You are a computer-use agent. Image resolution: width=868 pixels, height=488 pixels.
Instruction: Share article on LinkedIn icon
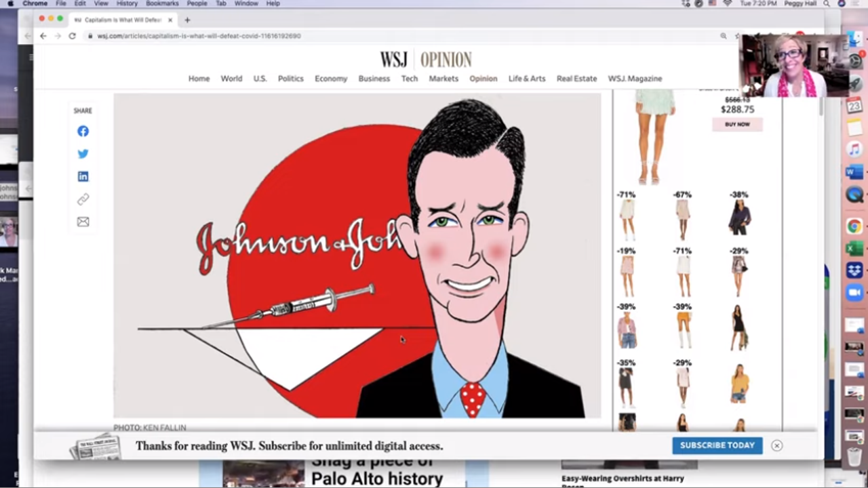83,176
